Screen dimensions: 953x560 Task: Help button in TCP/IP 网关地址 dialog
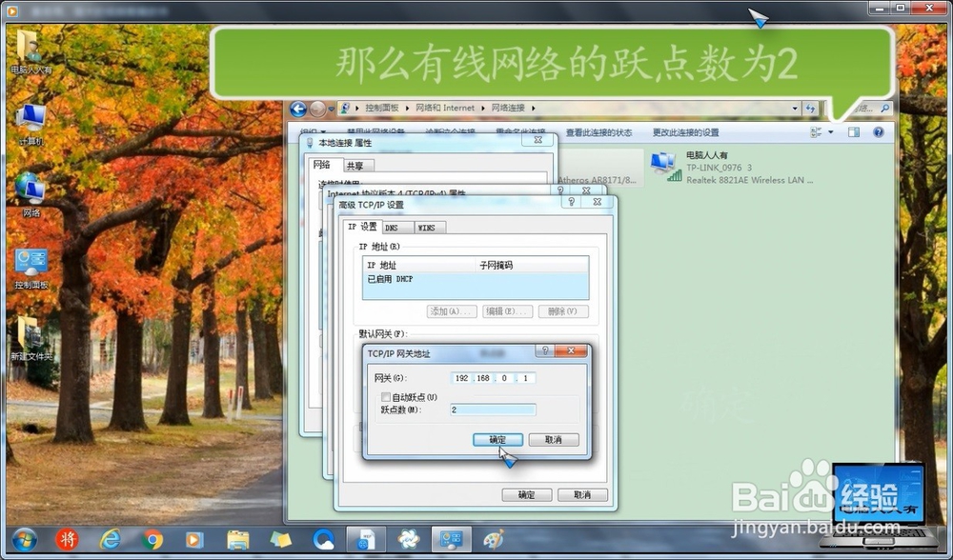(545, 350)
